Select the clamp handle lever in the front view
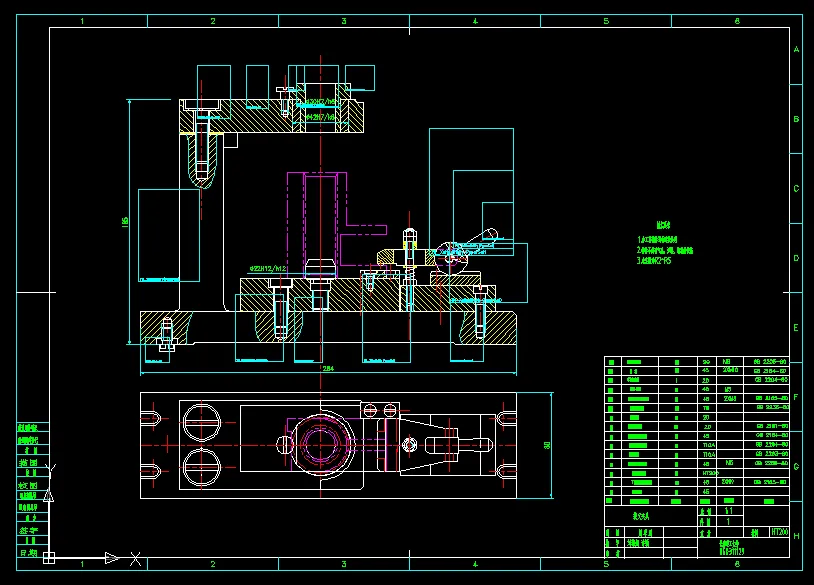814x585 pixels. [x=482, y=238]
